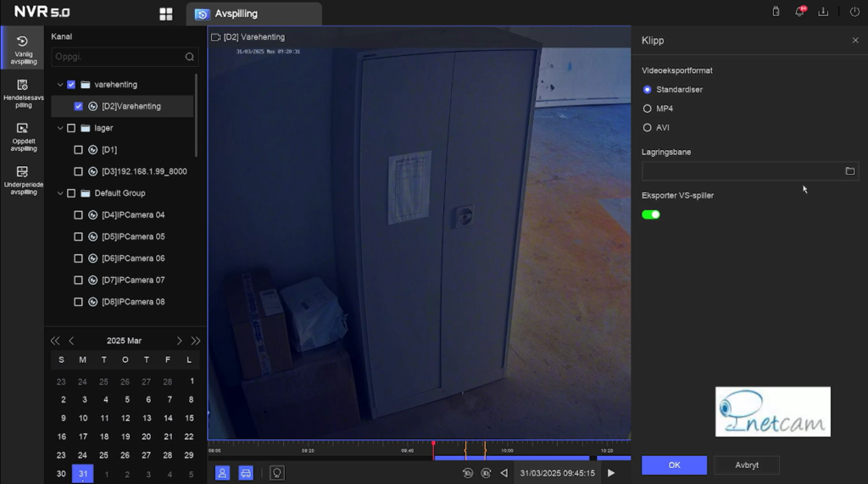
Task: Click Avbryt to cancel clip
Action: click(x=747, y=465)
